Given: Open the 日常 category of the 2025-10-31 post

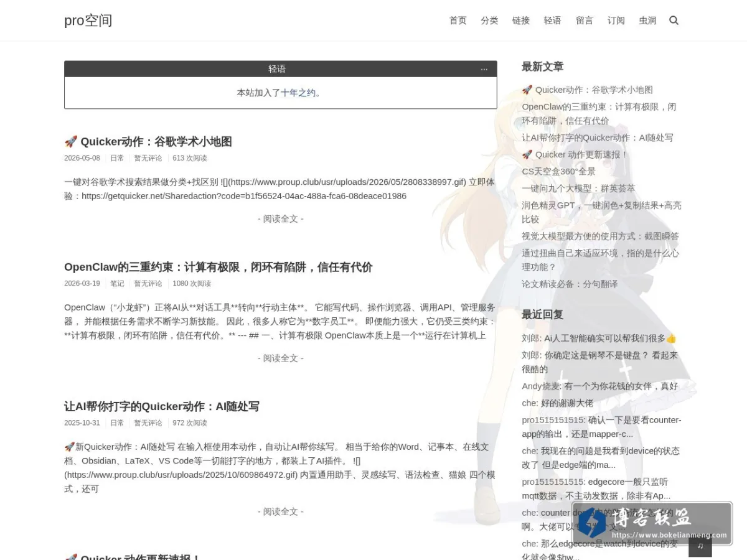Looking at the screenshot, I should [117, 423].
